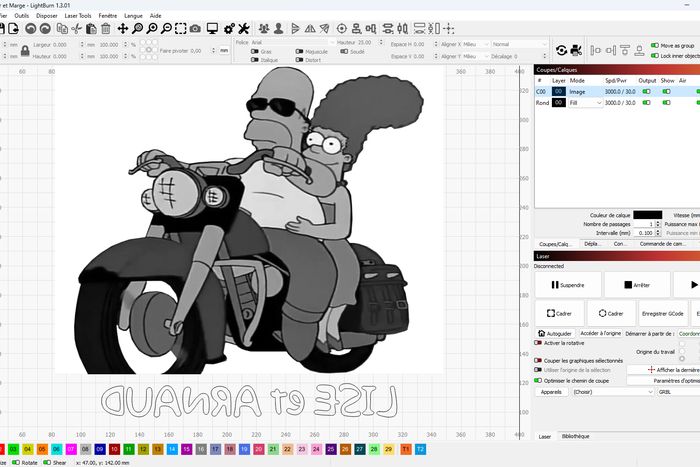This screenshot has width=700, height=467.
Task: Toggle Show switch for Rond layer
Action: tap(667, 103)
